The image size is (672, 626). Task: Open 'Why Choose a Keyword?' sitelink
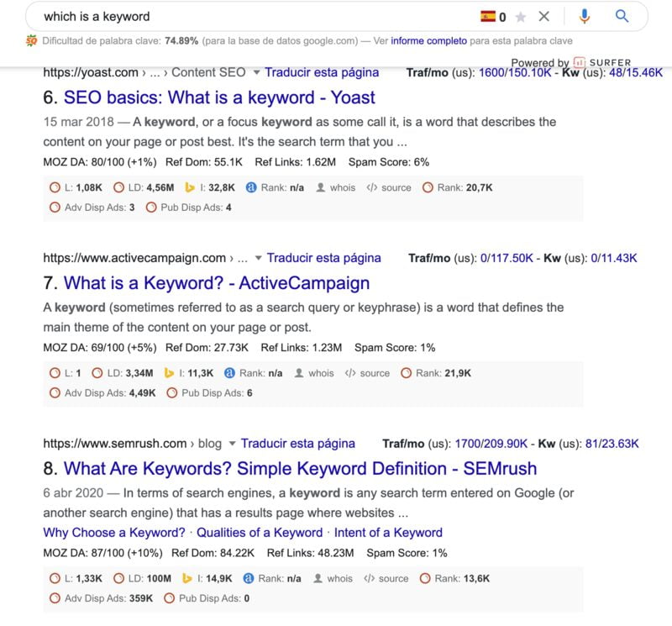click(114, 533)
